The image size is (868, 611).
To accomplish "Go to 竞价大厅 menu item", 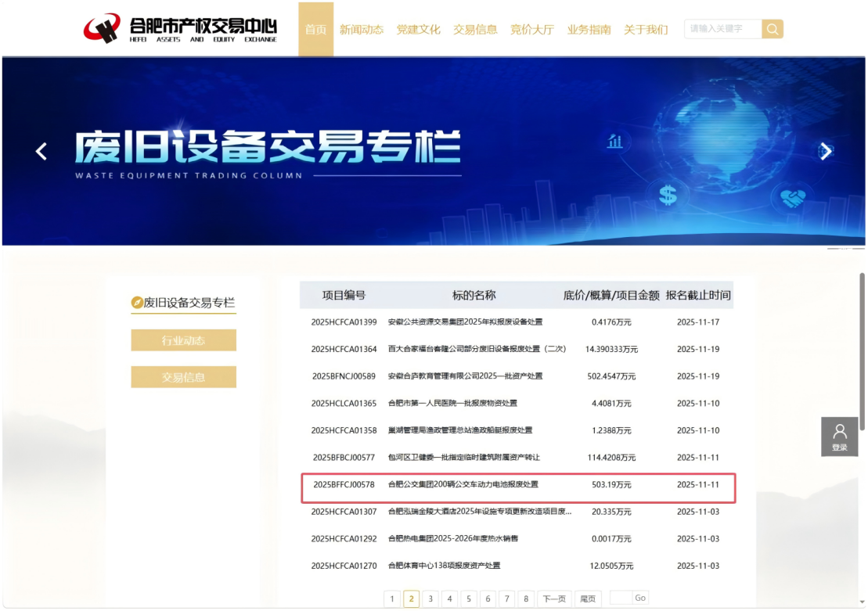I will click(532, 30).
